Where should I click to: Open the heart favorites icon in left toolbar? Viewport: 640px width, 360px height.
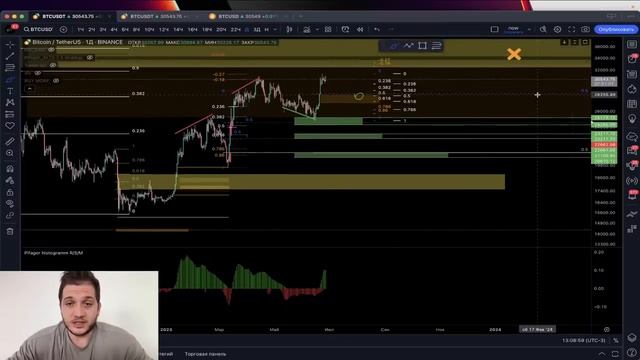click(x=10, y=126)
